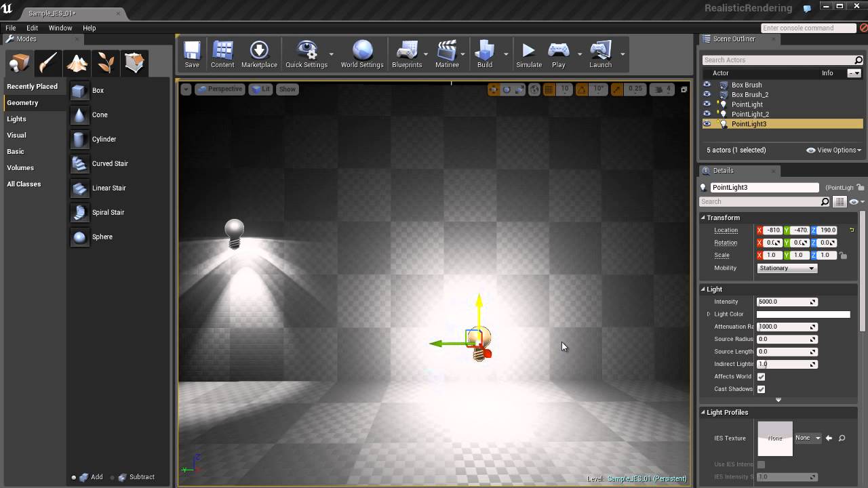Open the Perspective viewport type button

(219, 89)
